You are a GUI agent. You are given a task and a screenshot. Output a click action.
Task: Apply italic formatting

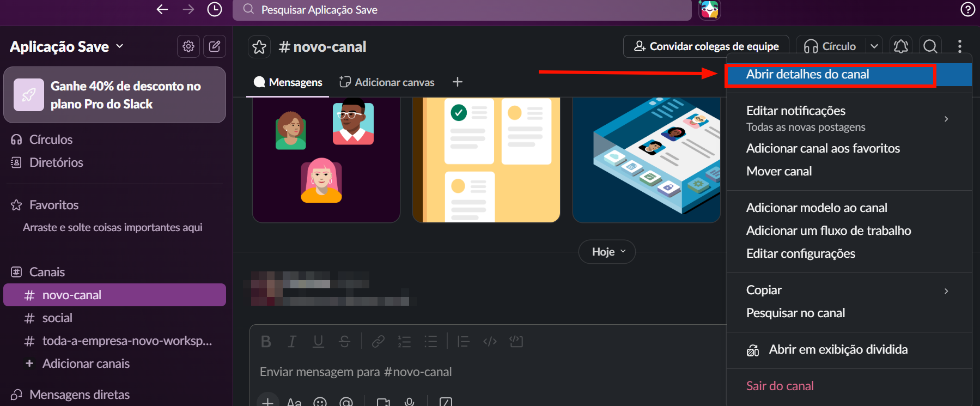point(292,342)
